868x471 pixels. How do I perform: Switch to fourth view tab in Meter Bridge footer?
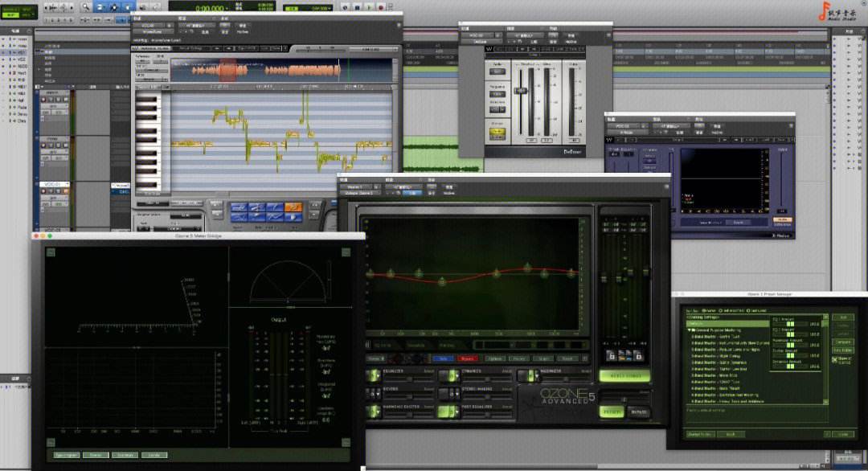click(x=154, y=455)
